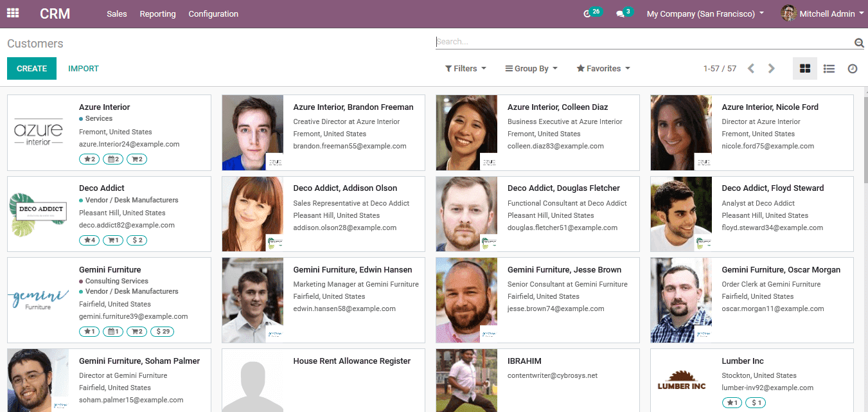The width and height of the screenshot is (868, 412).
Task: Open Gemini Furniture company logo
Action: click(39, 300)
